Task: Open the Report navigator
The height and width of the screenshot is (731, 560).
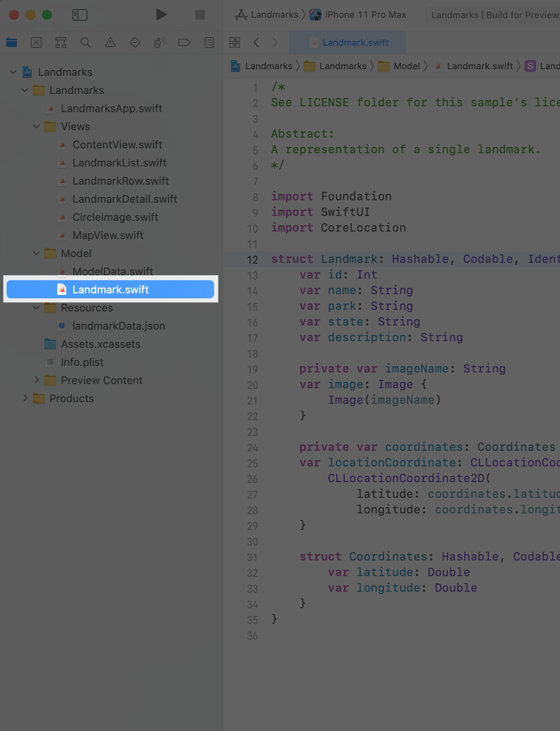Action: click(x=209, y=42)
